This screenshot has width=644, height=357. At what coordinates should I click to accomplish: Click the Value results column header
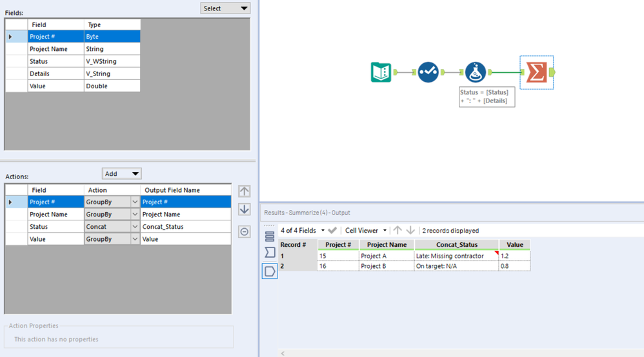(515, 245)
